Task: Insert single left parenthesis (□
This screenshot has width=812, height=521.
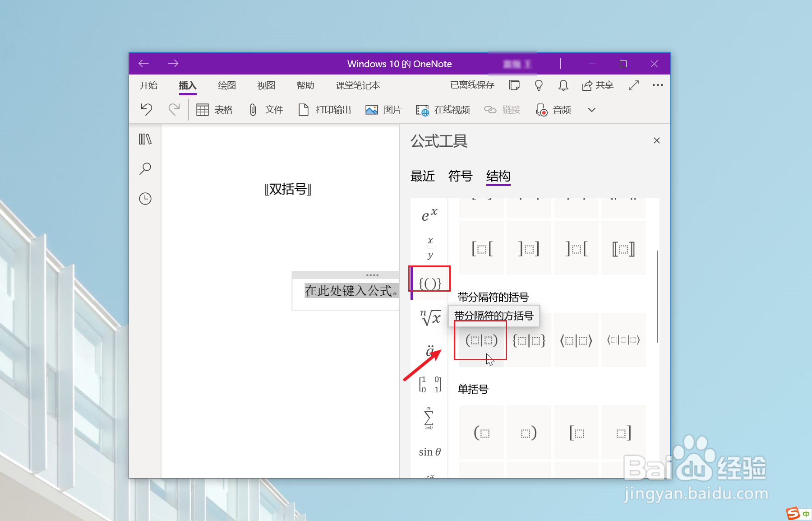Action: [482, 433]
